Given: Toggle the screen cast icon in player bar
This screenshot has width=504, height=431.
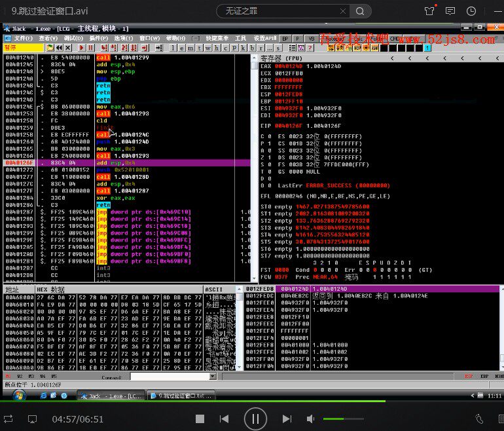Looking at the screenshot, I should 31,419.
